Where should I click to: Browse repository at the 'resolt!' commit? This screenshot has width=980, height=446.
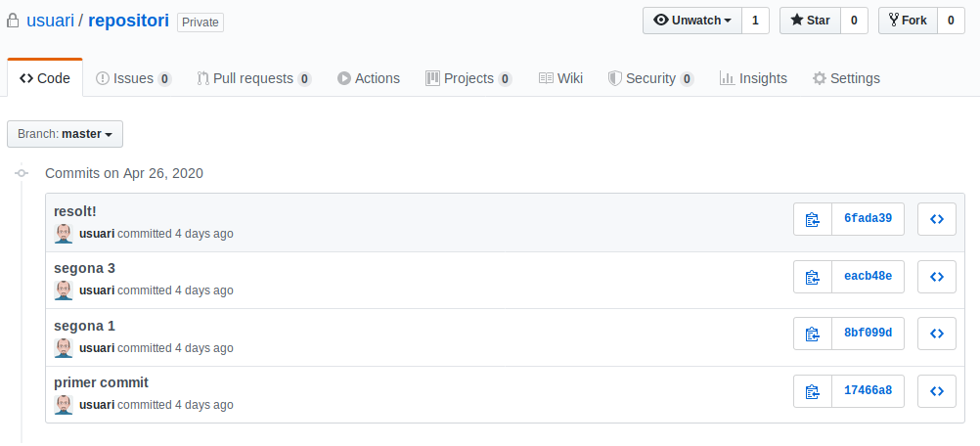click(936, 219)
